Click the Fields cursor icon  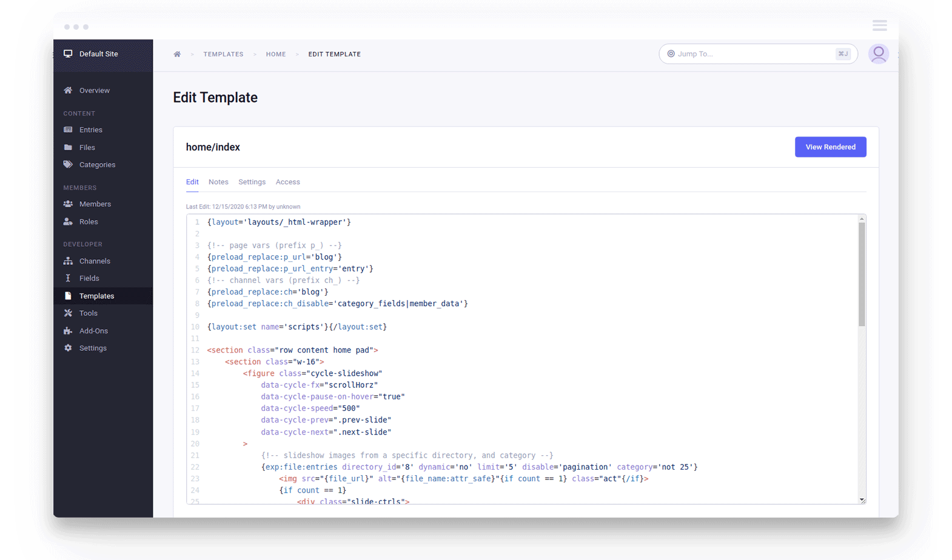click(68, 278)
